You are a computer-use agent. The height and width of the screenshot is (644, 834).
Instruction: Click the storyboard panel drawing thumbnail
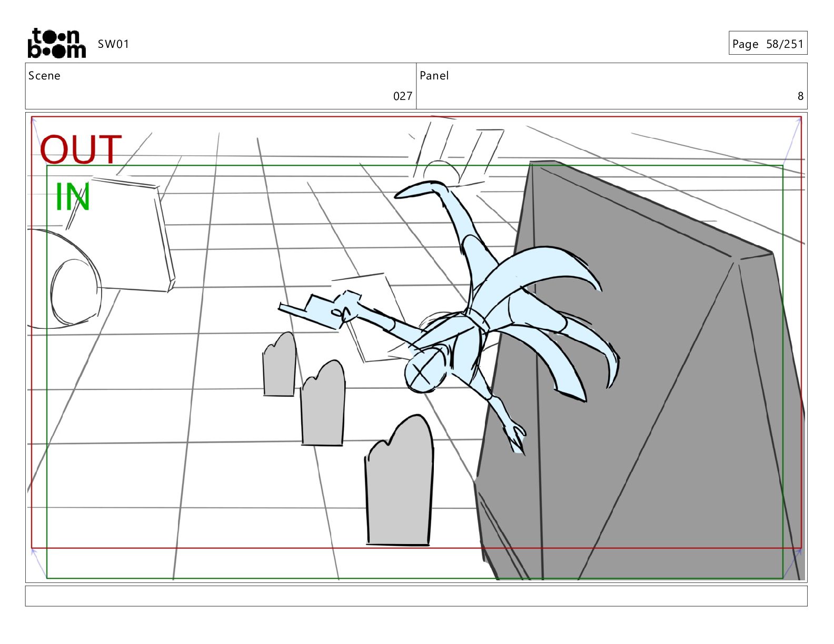pos(416,347)
